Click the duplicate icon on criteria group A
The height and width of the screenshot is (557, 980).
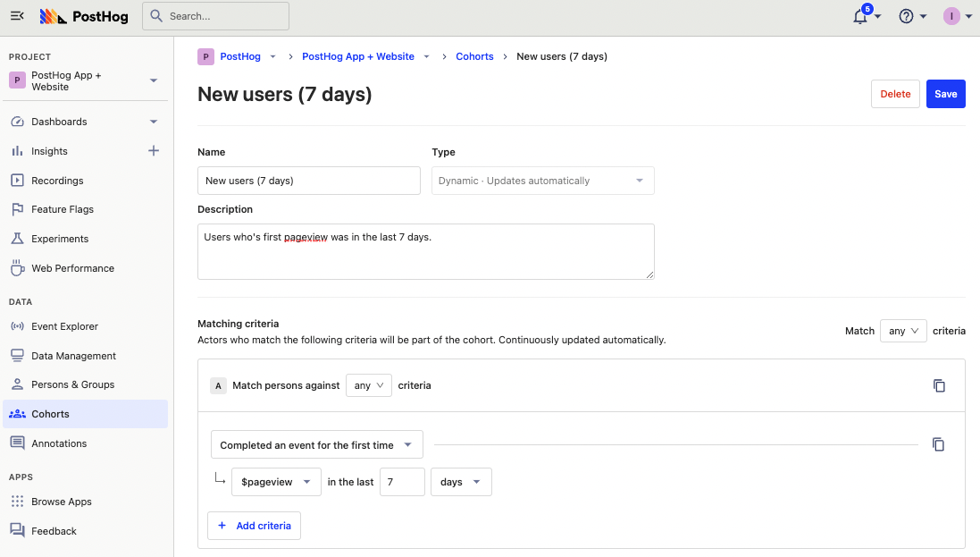tap(939, 385)
